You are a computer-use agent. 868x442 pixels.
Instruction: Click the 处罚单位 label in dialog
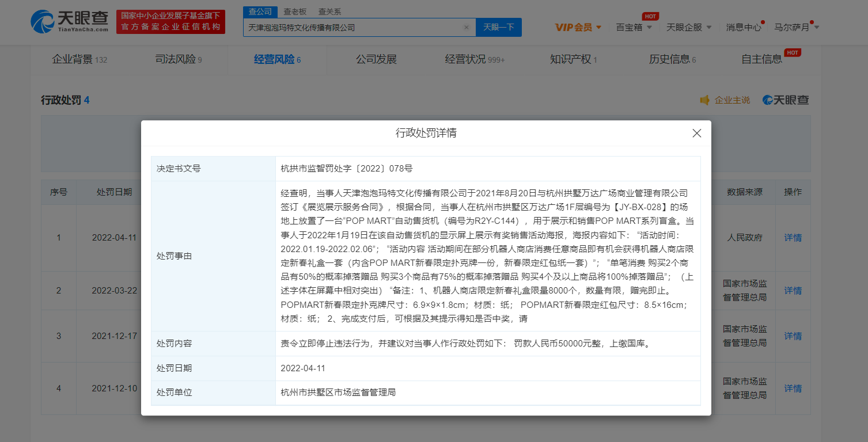click(x=174, y=393)
